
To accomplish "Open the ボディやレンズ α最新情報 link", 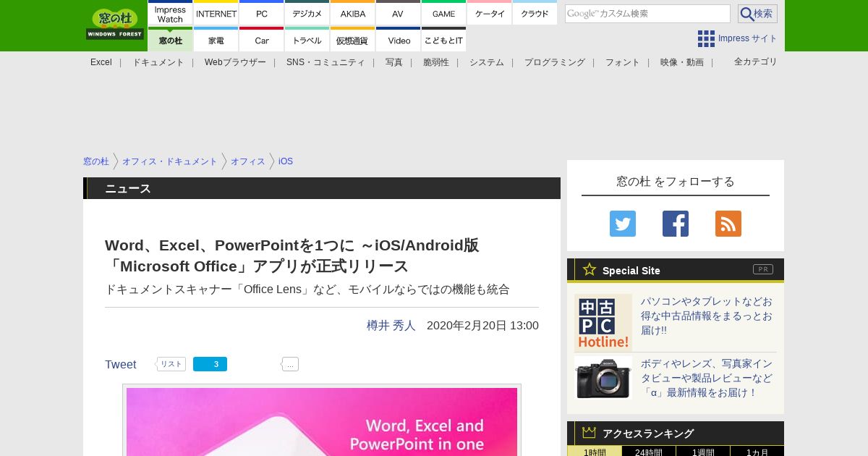I will pyautogui.click(x=707, y=378).
